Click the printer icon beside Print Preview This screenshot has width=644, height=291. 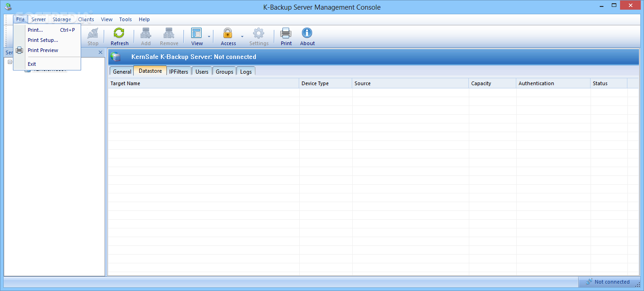coord(19,50)
